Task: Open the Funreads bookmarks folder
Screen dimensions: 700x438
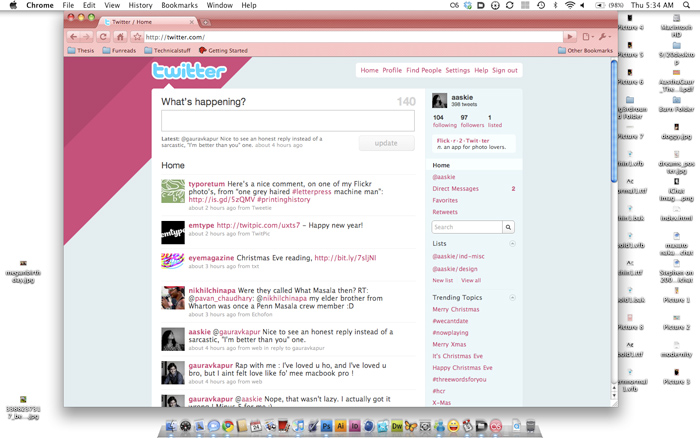Action: [x=119, y=50]
